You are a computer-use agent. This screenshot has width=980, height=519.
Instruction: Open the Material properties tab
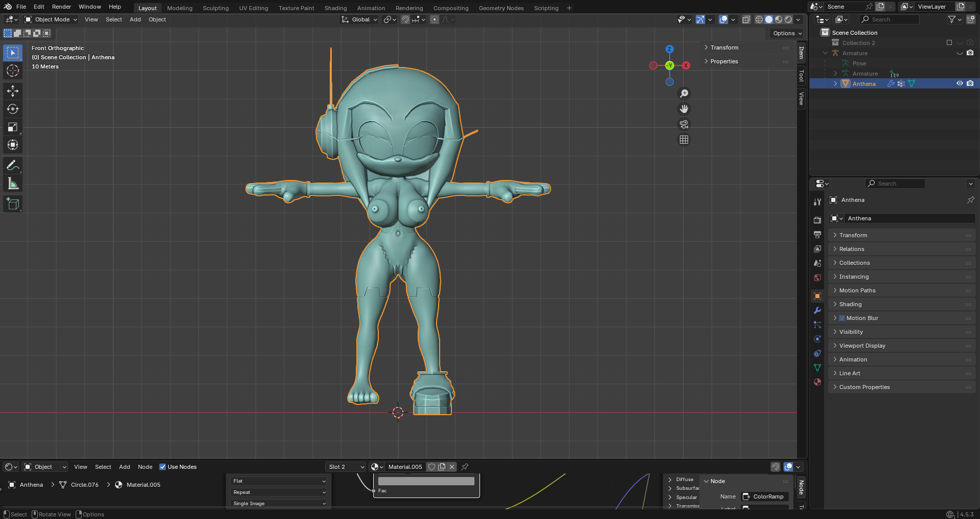click(817, 382)
